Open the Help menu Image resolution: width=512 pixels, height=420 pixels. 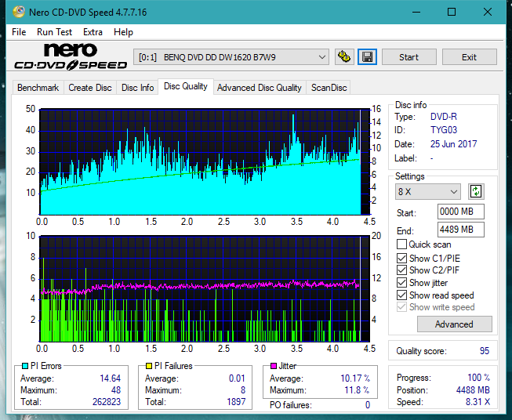point(123,32)
